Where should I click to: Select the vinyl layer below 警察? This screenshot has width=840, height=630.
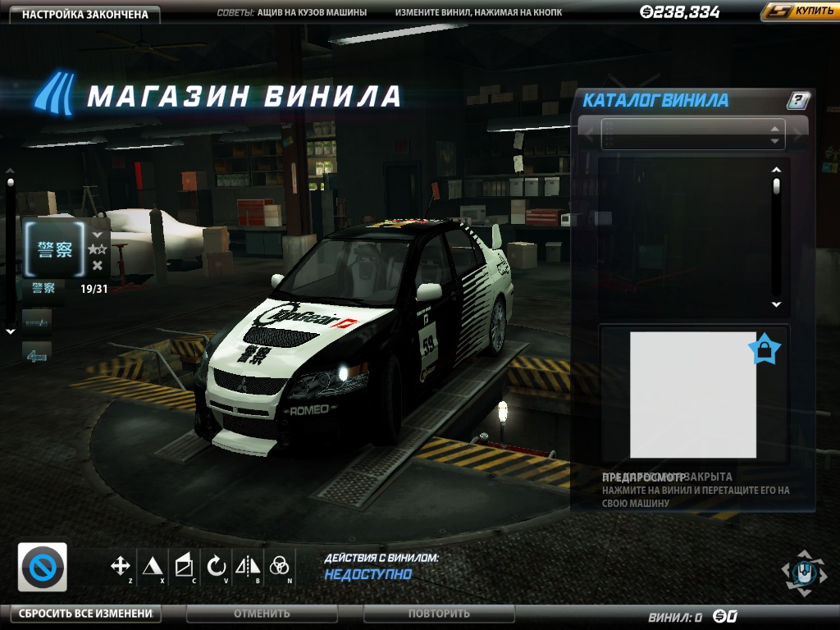coord(37,322)
